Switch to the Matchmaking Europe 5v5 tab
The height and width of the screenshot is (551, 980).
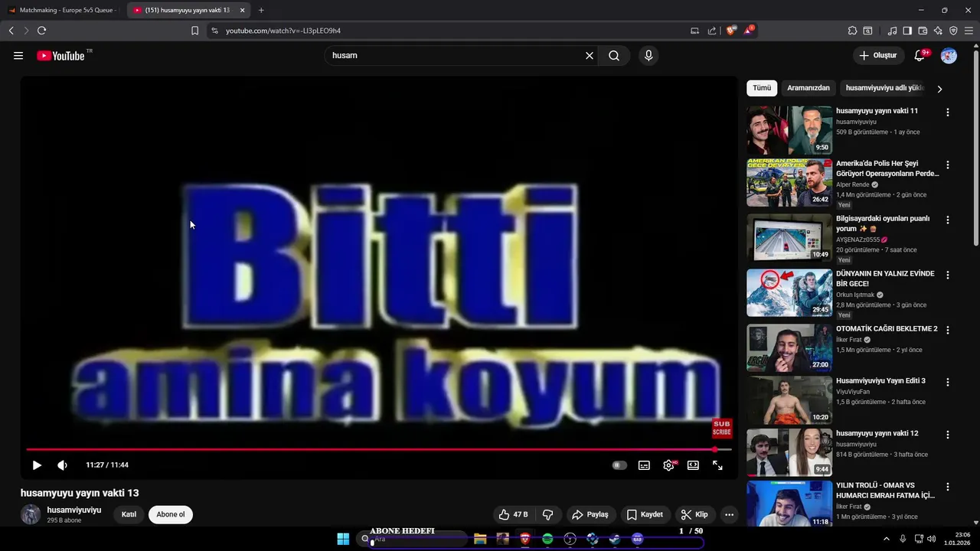64,10
